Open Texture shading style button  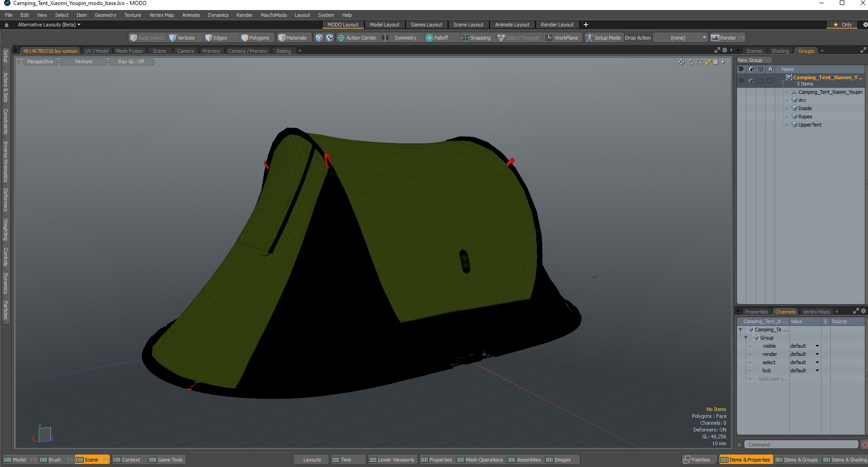[x=83, y=62]
